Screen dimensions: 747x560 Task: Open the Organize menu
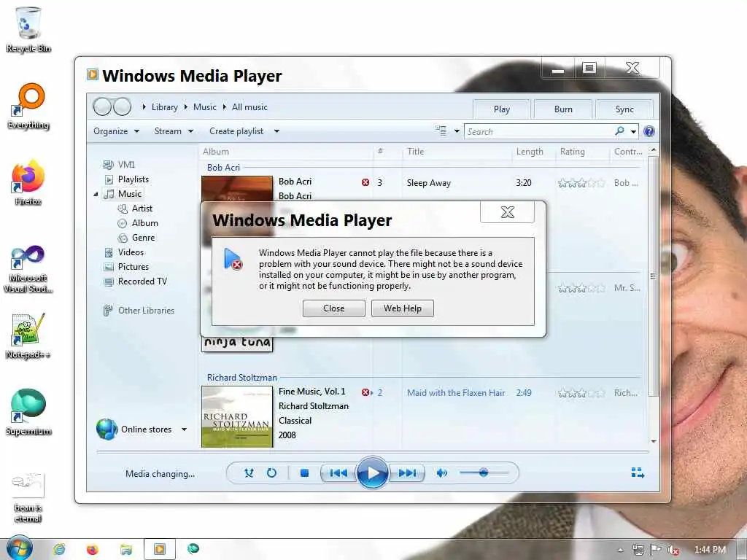(116, 131)
